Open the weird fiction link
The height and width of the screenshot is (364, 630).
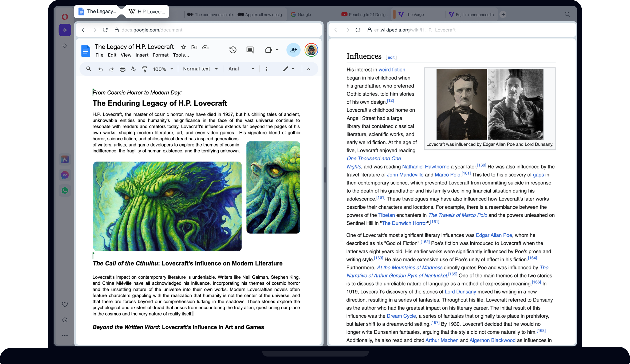392,70
